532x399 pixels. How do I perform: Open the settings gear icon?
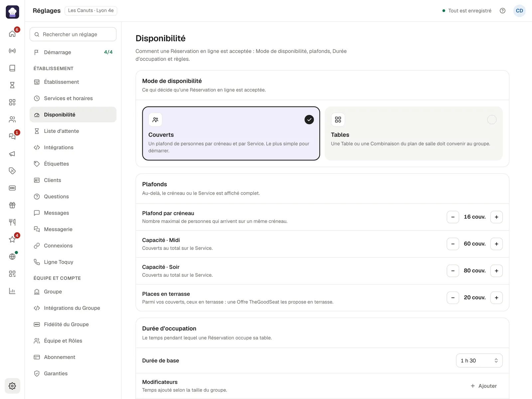click(12, 386)
